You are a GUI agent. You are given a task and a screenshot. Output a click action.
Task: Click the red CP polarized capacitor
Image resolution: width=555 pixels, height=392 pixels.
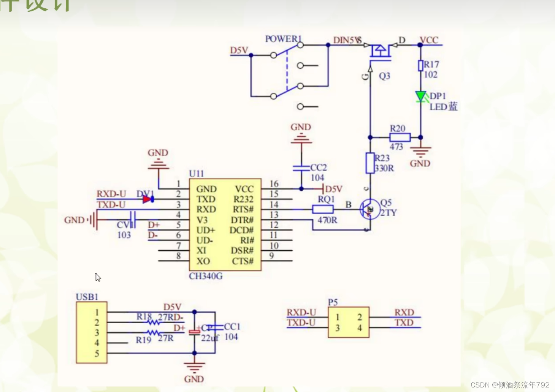(194, 331)
